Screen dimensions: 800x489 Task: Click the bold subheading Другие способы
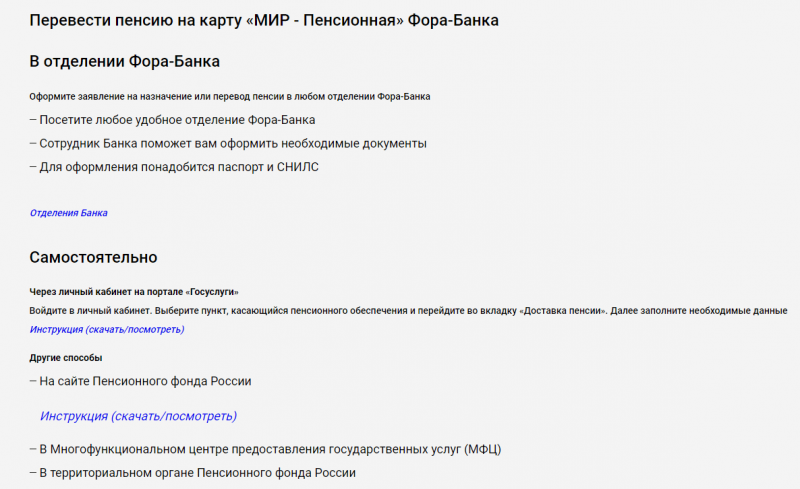pos(66,358)
